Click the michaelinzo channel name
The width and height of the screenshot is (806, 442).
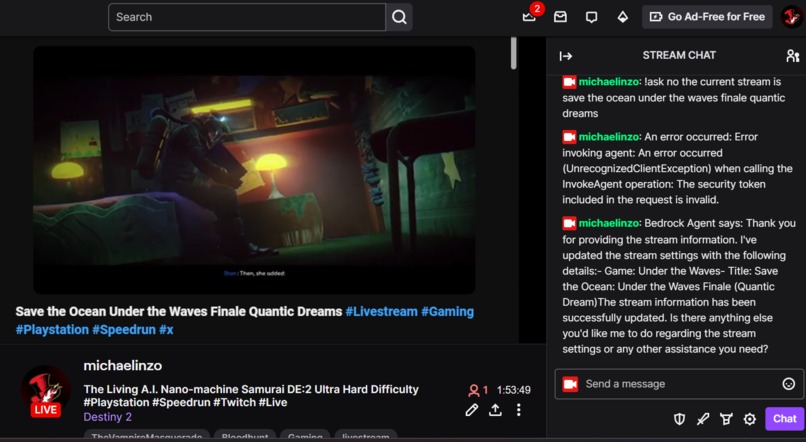click(122, 365)
